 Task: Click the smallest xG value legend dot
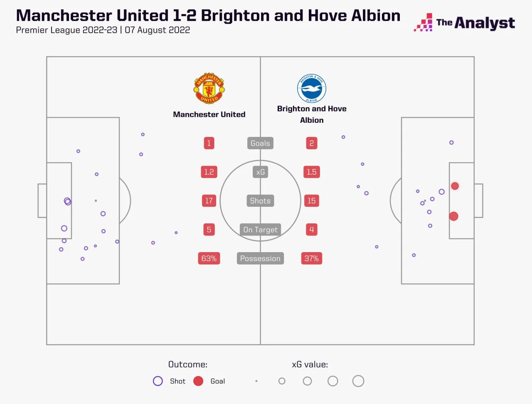[256, 381]
